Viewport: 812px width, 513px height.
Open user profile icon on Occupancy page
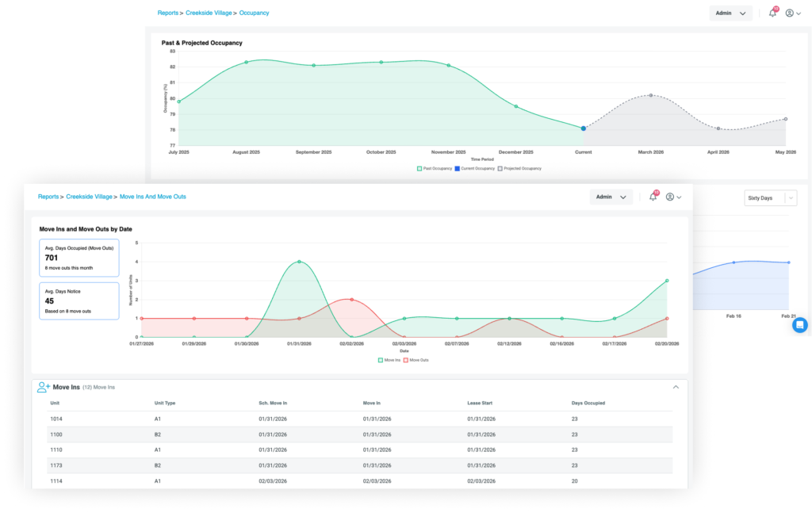pos(790,13)
